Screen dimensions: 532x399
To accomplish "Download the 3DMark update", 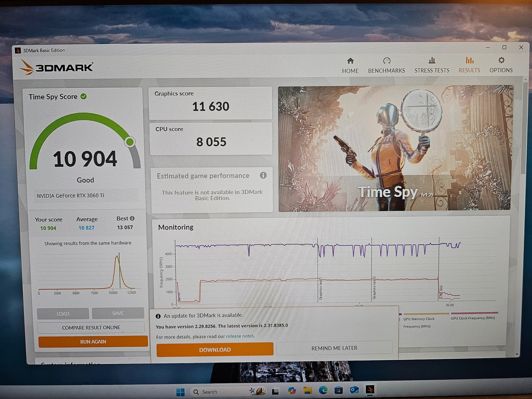I will click(x=215, y=350).
